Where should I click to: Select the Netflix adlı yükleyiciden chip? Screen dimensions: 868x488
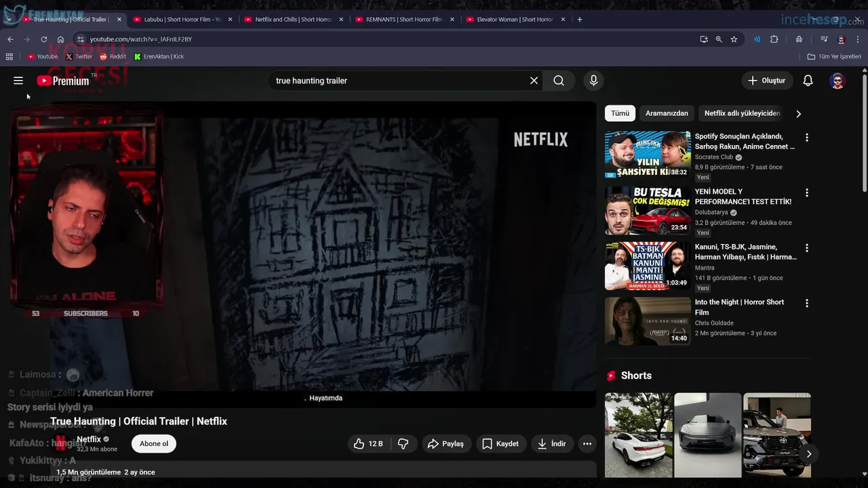[742, 113]
